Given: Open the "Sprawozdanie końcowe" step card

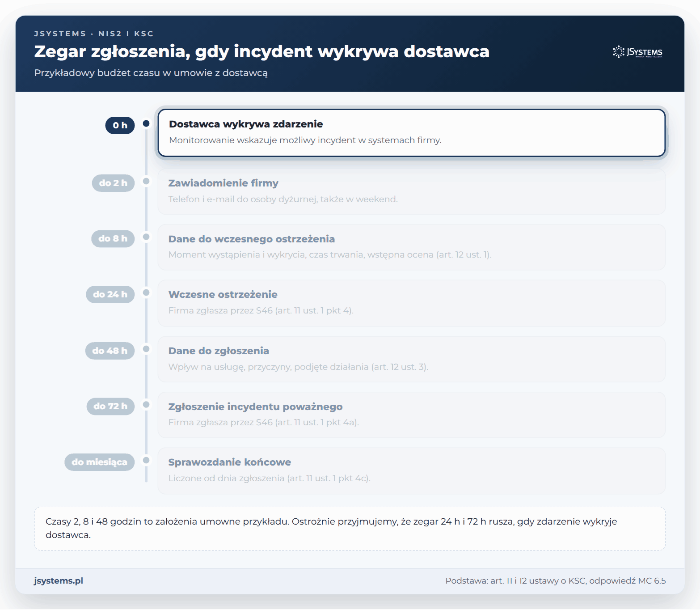Looking at the screenshot, I should point(412,470).
